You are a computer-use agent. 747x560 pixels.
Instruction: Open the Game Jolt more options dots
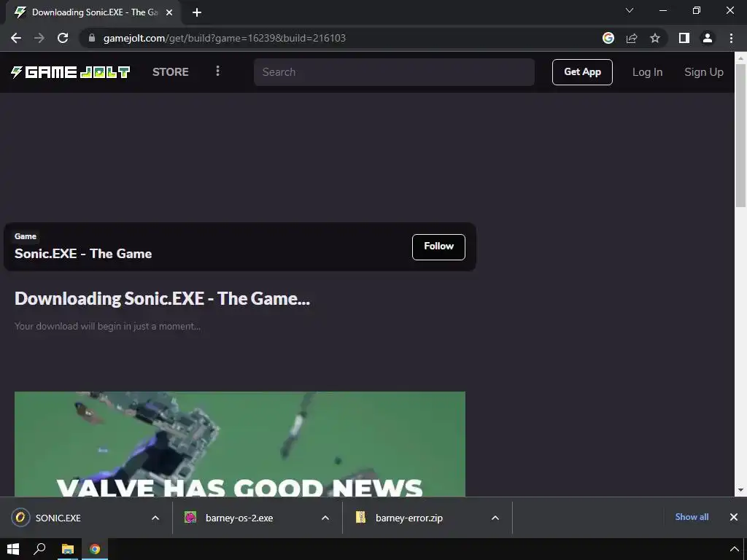217,71
